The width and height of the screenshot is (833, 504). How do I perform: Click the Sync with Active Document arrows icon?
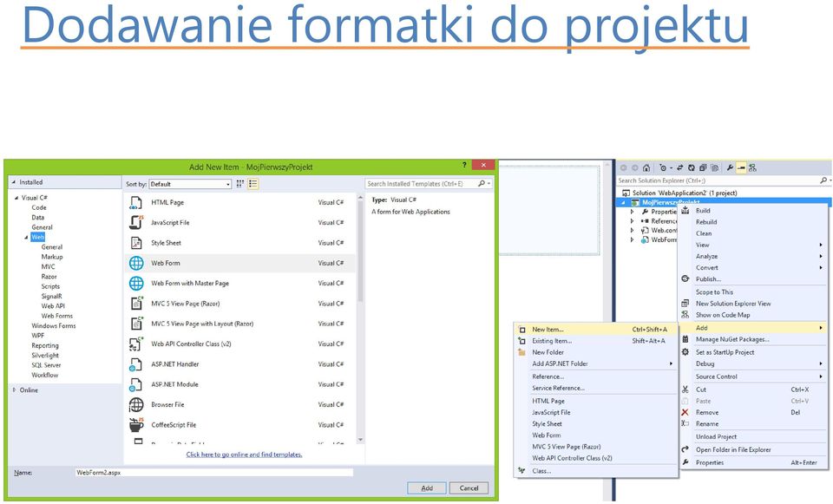tap(679, 167)
